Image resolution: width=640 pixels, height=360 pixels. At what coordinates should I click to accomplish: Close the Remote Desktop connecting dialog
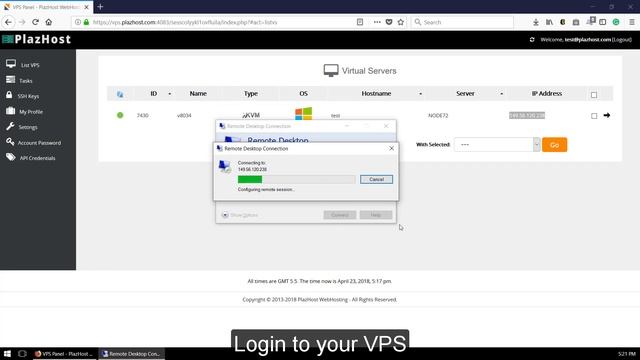coord(391,148)
